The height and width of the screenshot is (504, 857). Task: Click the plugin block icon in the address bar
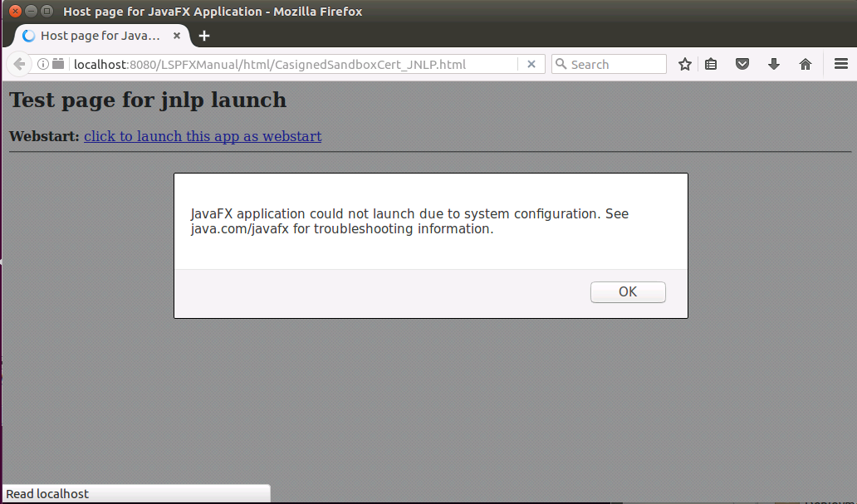58,64
